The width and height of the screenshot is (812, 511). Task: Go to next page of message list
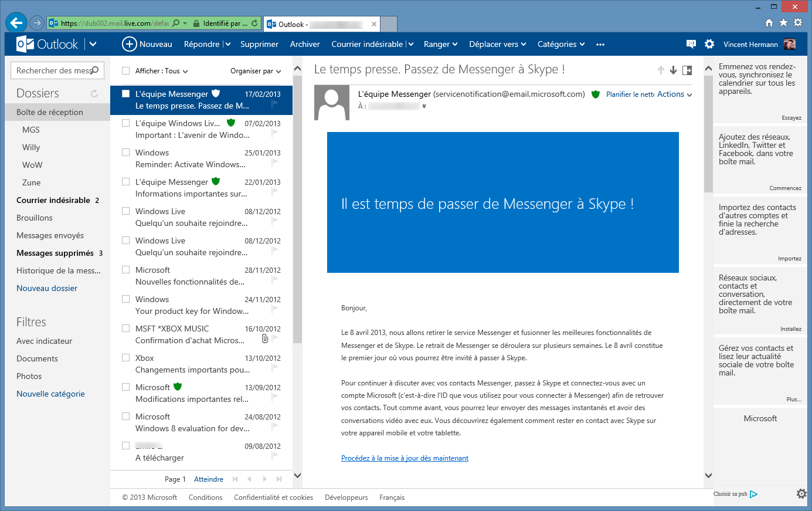(264, 479)
